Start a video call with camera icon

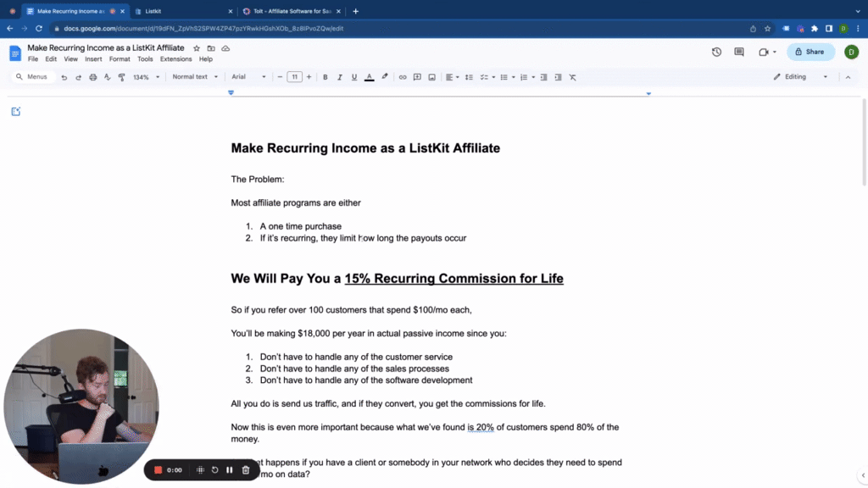[764, 52]
